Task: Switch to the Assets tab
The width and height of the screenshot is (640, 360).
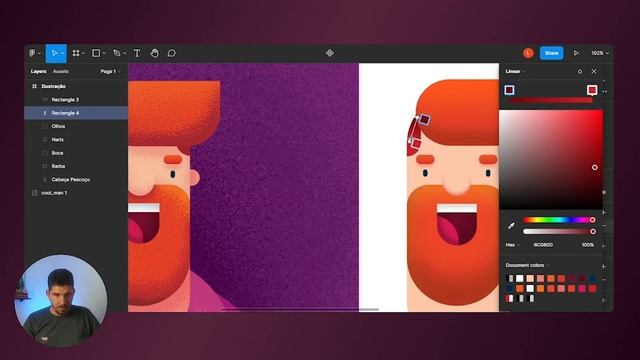Action: tap(61, 71)
